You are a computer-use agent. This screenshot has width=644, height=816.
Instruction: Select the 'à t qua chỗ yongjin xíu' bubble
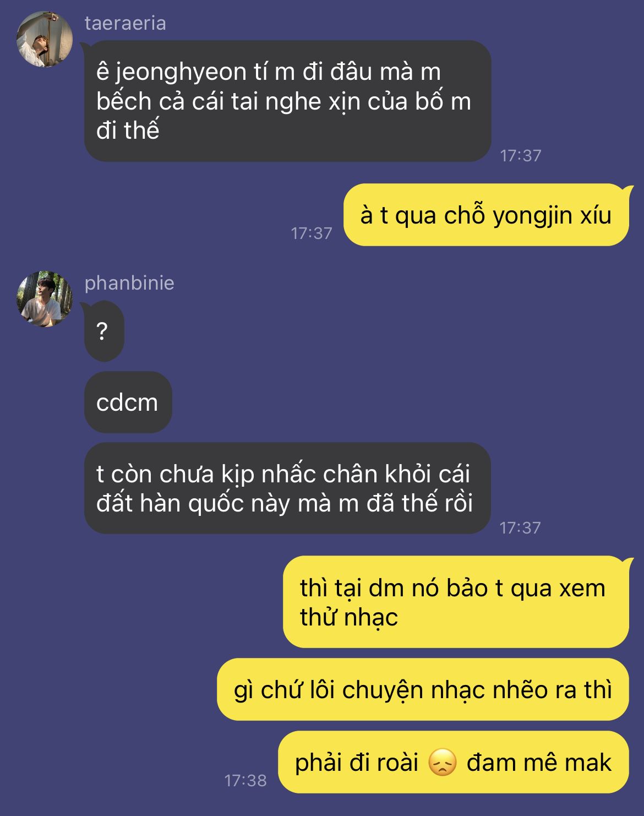point(486,215)
